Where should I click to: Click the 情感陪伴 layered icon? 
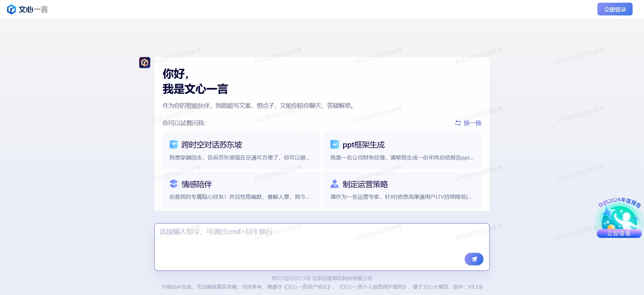pyautogui.click(x=173, y=184)
